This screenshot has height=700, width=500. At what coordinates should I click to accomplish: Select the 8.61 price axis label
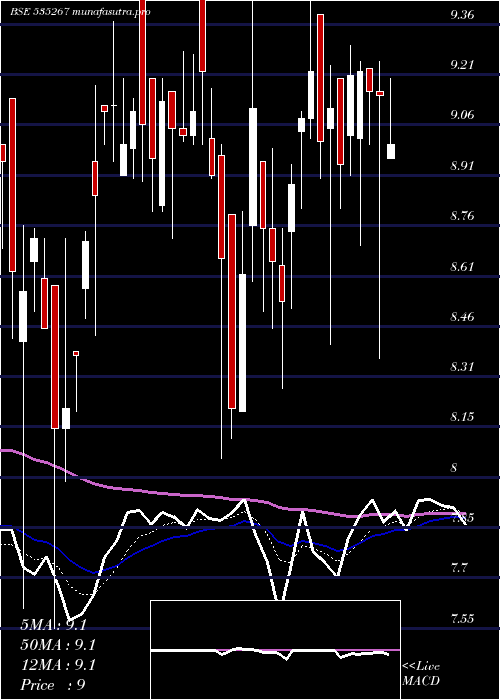pos(462,267)
